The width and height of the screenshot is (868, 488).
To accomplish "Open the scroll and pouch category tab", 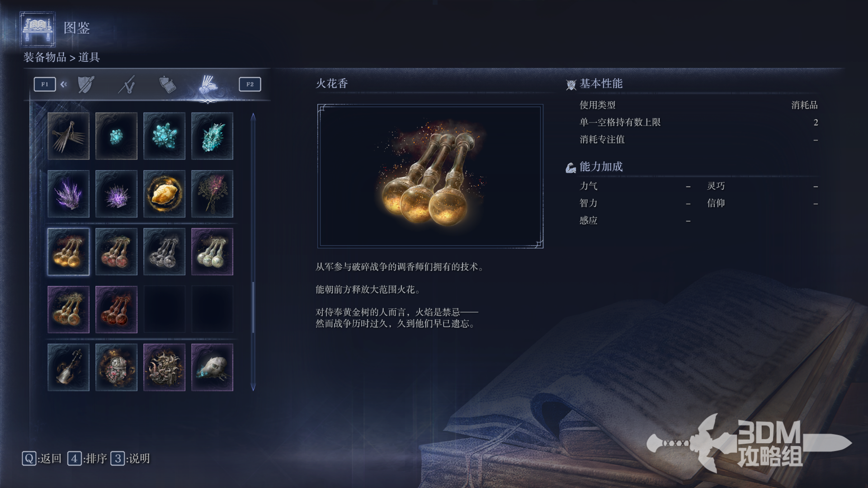I will (x=167, y=84).
